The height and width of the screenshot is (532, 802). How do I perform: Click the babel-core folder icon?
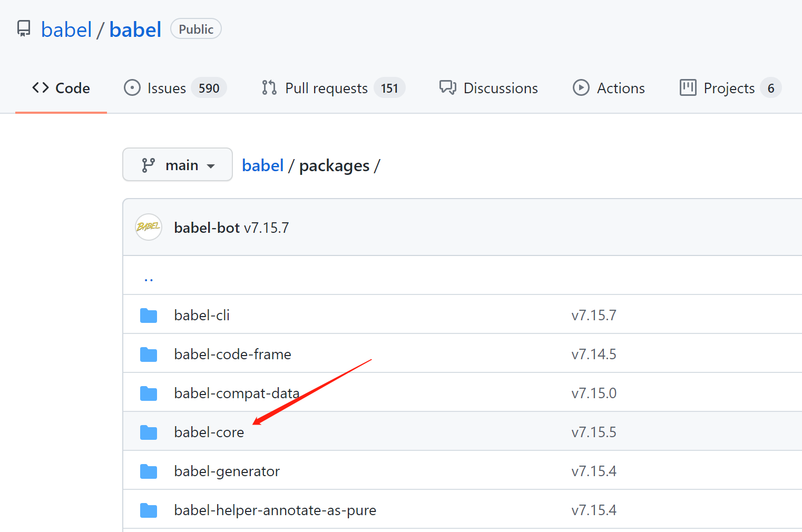point(149,432)
